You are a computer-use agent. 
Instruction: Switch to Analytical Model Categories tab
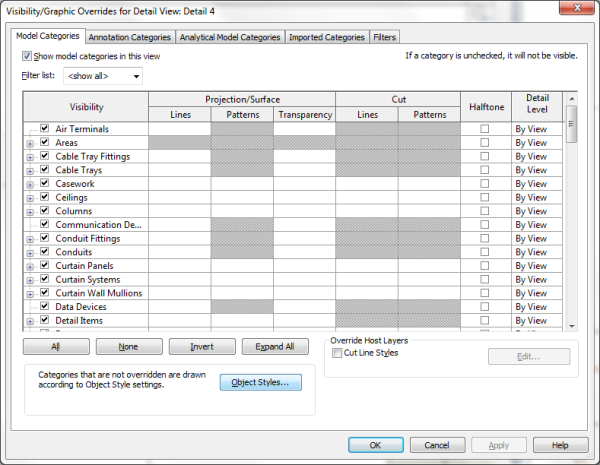click(x=230, y=37)
